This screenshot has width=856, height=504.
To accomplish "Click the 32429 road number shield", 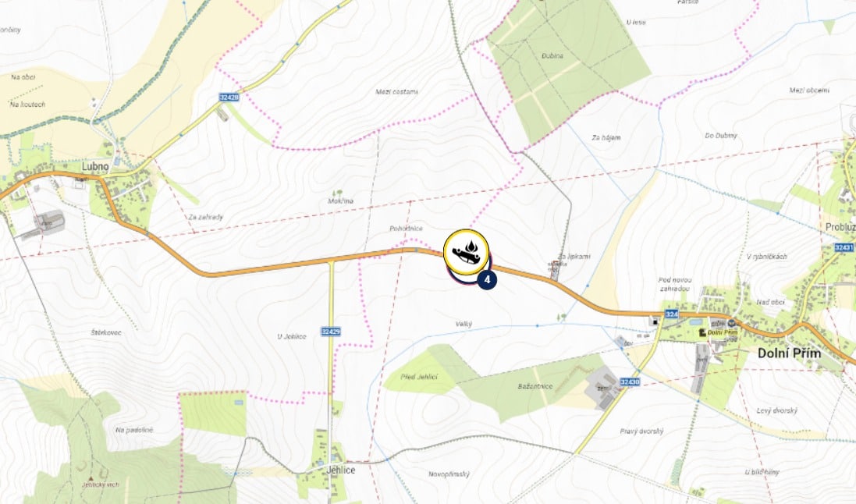I will [331, 332].
